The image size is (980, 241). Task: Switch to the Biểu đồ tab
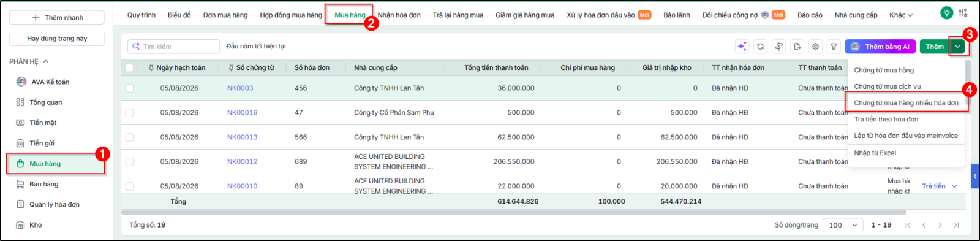pos(179,15)
